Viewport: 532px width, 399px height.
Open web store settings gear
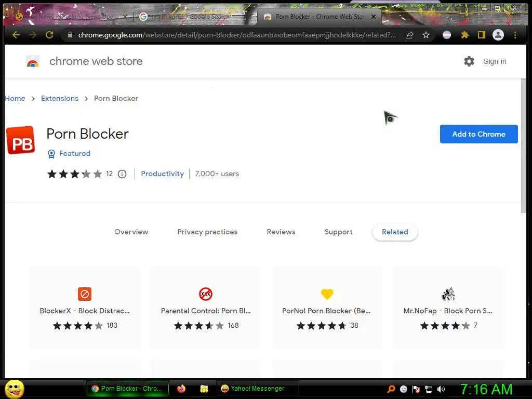469,61
